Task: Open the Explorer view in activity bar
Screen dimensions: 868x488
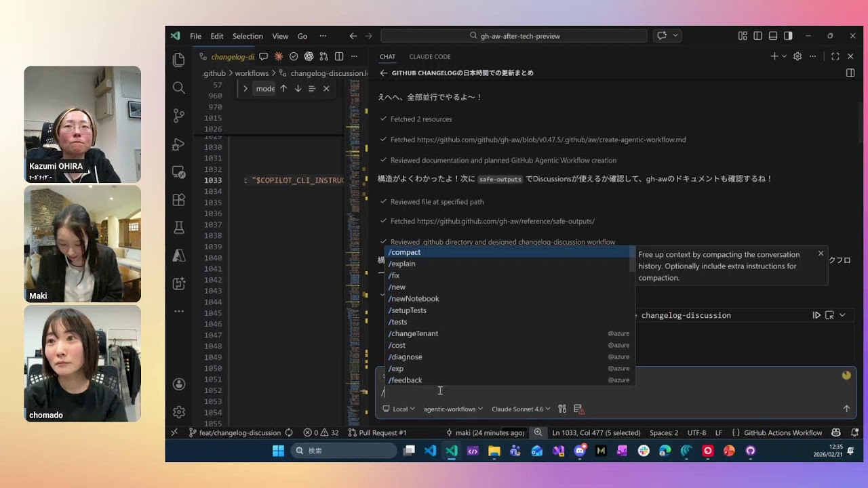Action: tap(179, 60)
